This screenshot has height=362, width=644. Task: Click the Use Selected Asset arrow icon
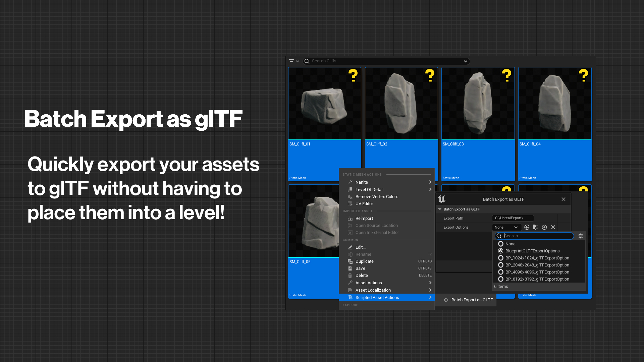click(527, 227)
